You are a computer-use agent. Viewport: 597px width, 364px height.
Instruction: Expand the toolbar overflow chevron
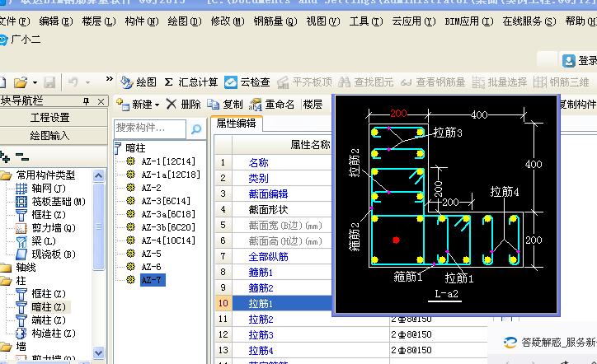coord(110,79)
